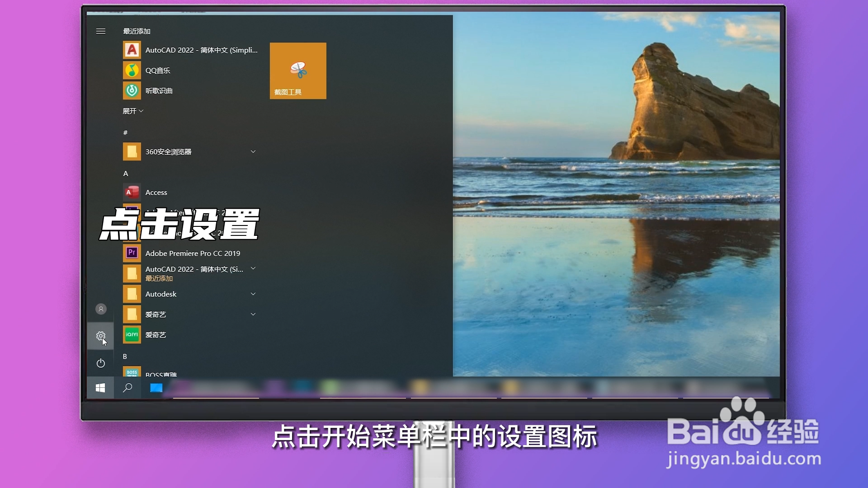Click the Power button icon
This screenshot has width=868, height=488.
point(100,363)
